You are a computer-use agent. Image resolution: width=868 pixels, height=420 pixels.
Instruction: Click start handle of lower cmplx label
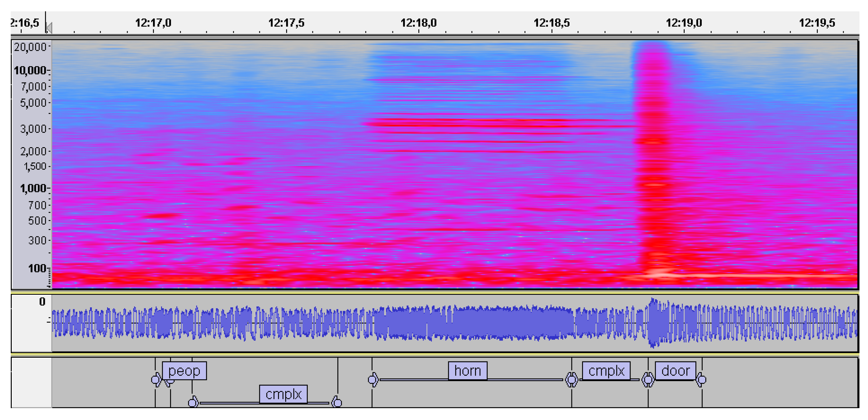tap(193, 403)
